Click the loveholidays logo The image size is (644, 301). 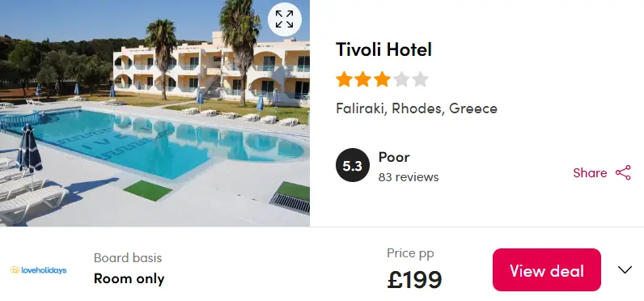(x=38, y=269)
